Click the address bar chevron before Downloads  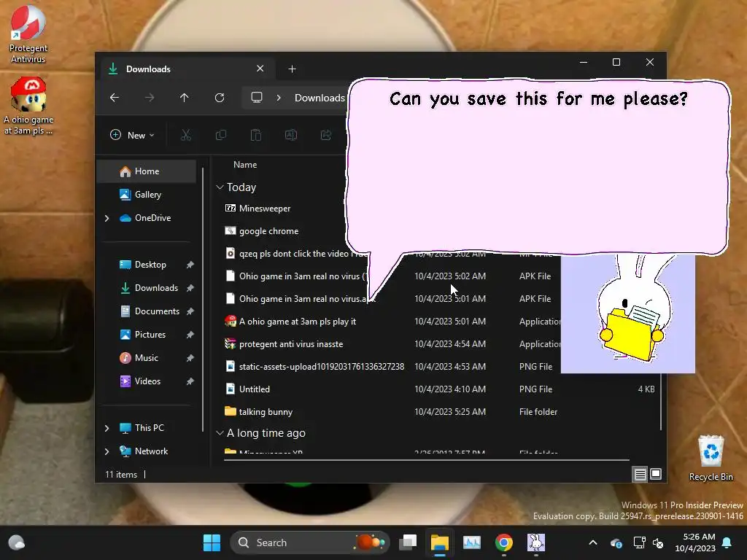pos(279,98)
